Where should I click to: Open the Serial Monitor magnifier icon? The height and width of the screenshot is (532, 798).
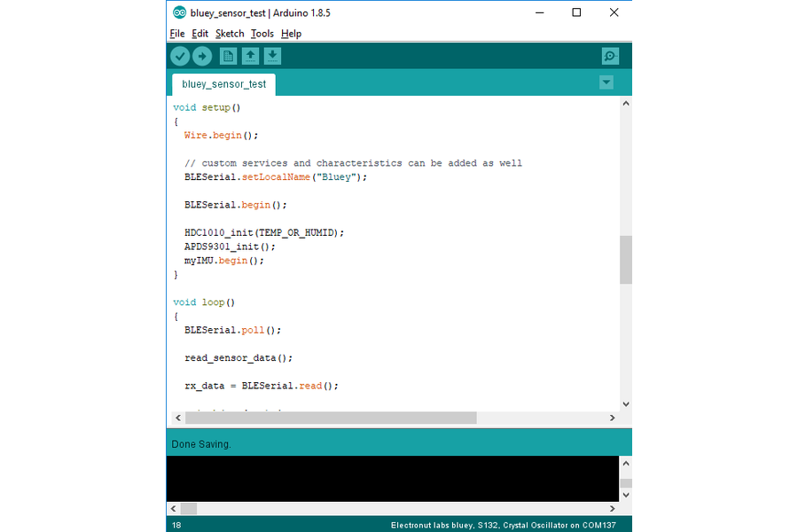(x=610, y=56)
